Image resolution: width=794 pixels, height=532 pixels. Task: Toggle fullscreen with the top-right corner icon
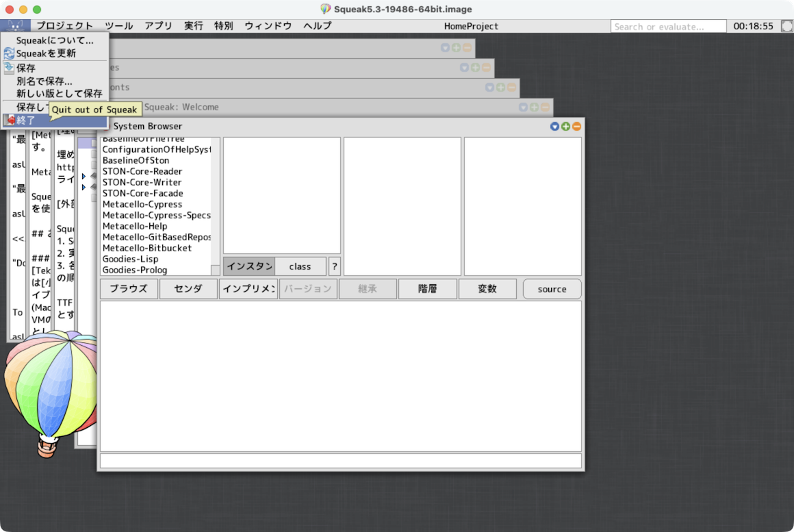pyautogui.click(x=786, y=26)
